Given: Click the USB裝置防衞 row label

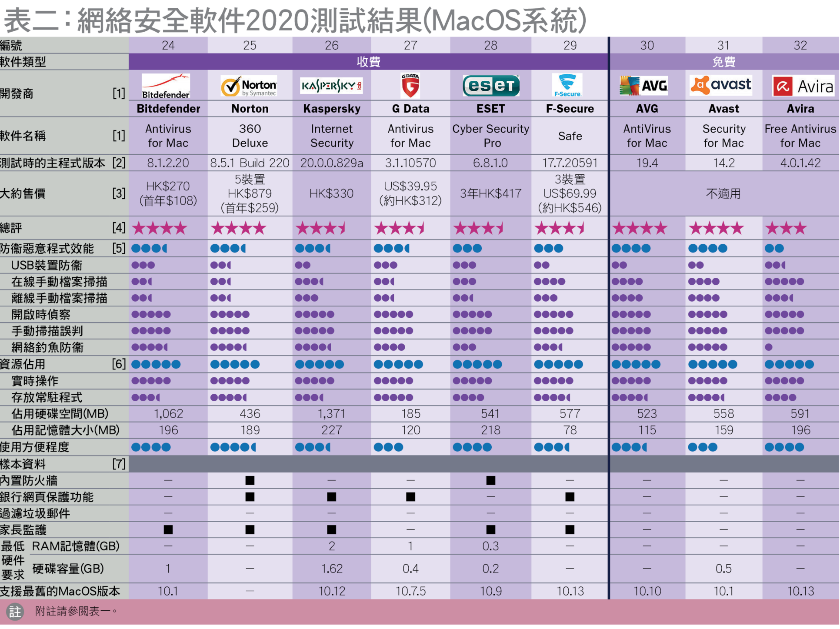Looking at the screenshot, I should coord(47,265).
